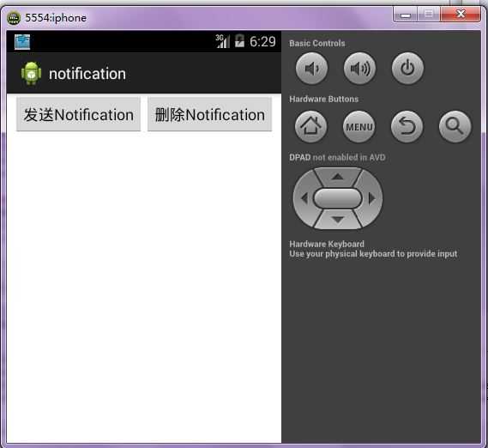Click the Search hardware button
Viewport: 488px width, 448px height.
point(455,126)
